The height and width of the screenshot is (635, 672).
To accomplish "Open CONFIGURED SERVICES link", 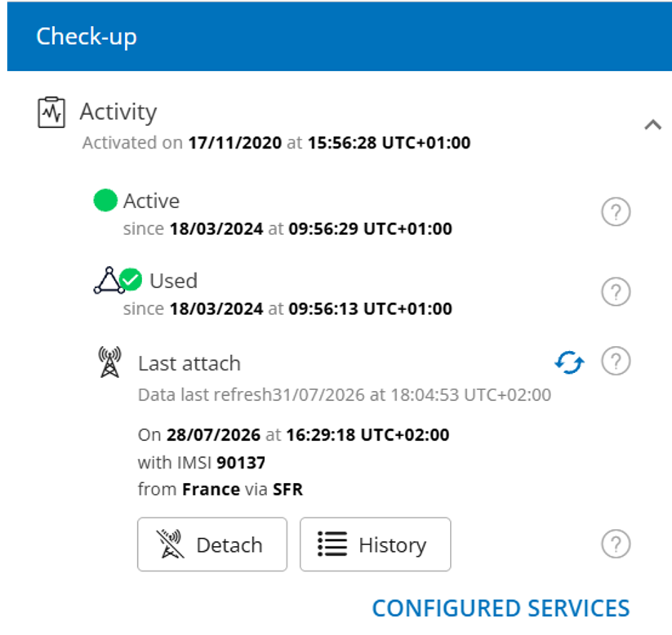I will [x=501, y=608].
